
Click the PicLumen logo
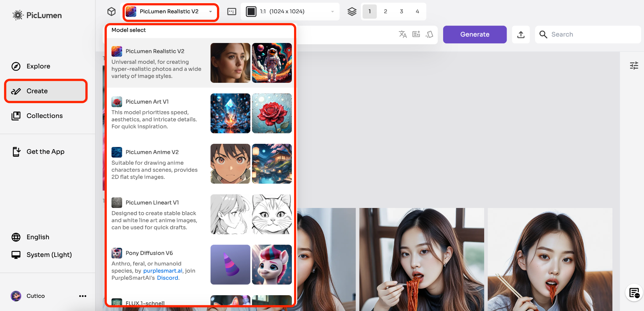(x=37, y=15)
